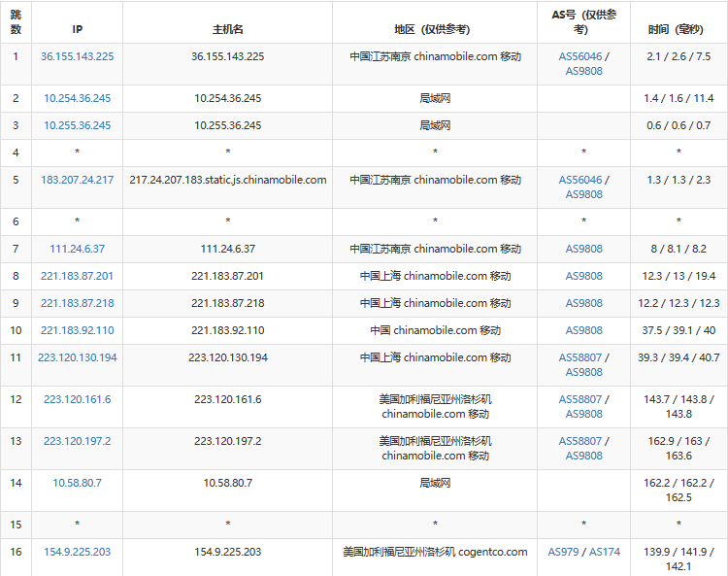The image size is (728, 576).
Task: Click AS9808 link in hop 7 row
Action: coord(583,249)
